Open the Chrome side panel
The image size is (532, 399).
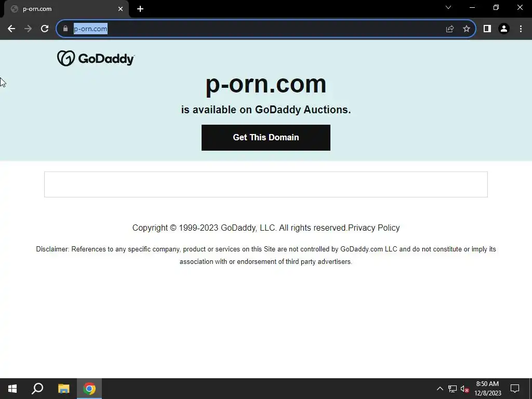(x=487, y=29)
